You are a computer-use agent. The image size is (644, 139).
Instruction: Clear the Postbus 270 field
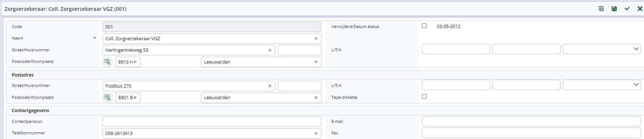270,86
